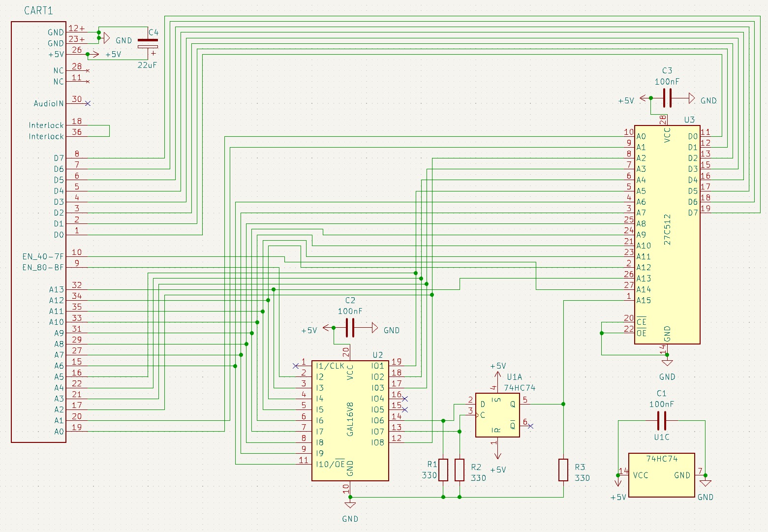The height and width of the screenshot is (532, 768).
Task: Select the +5V symbol above U1A
Action: [497, 370]
